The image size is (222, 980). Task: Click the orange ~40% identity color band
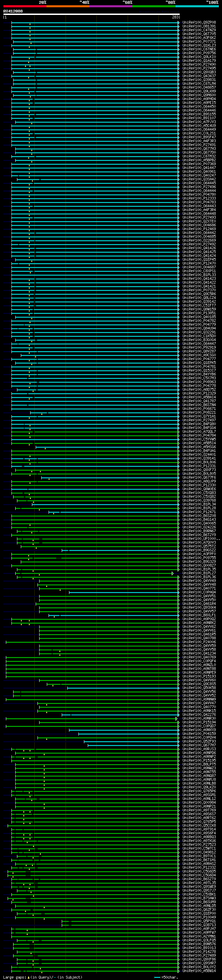point(68,6)
